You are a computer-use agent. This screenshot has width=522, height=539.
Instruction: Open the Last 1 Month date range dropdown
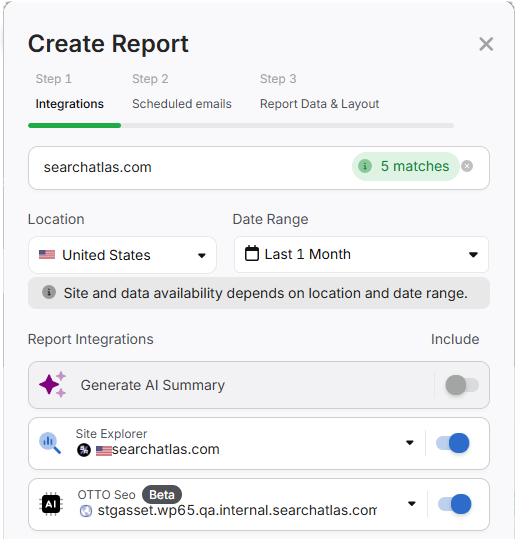click(x=361, y=254)
